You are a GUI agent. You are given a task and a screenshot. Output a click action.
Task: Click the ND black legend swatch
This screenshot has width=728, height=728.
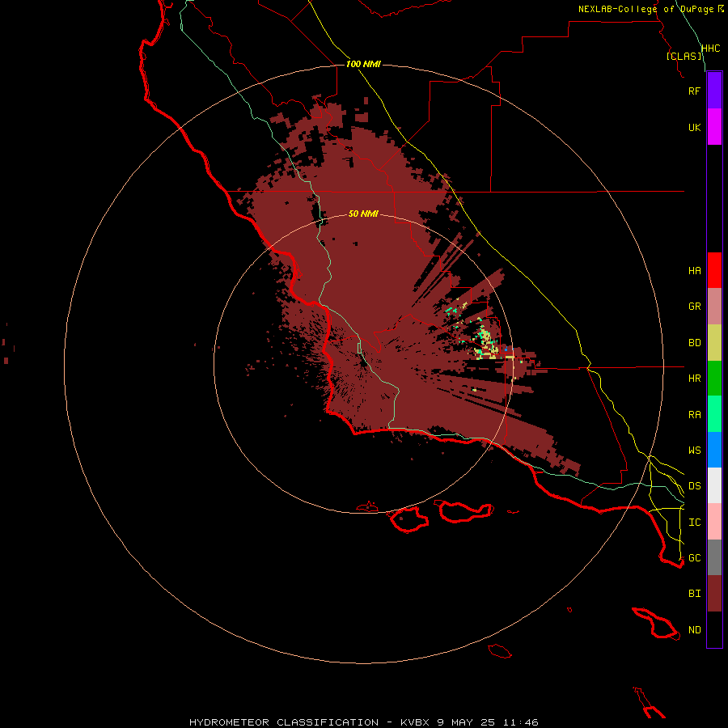click(714, 629)
